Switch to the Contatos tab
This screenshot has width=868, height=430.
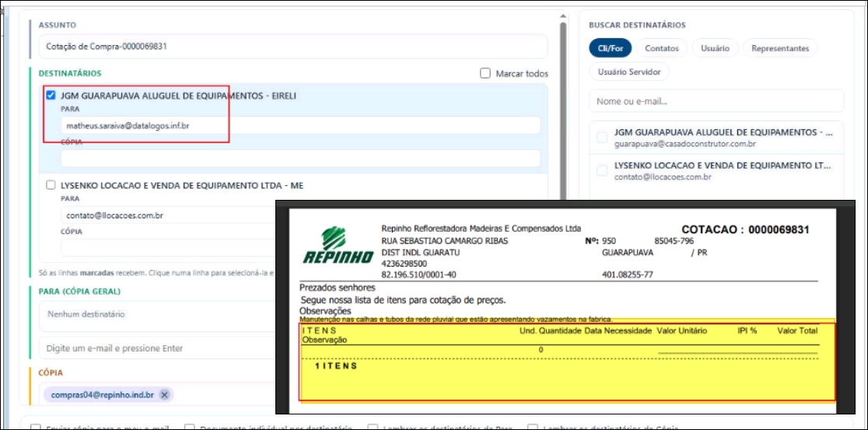click(662, 48)
